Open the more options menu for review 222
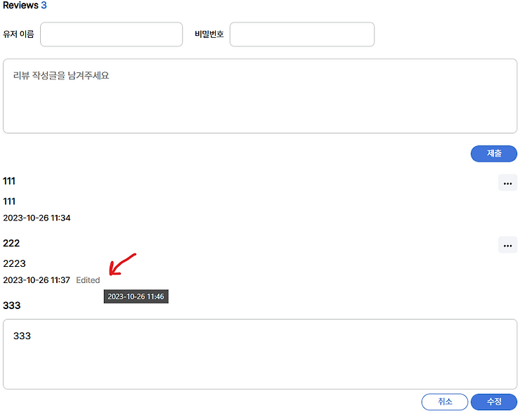The height and width of the screenshot is (420, 527). pos(507,245)
